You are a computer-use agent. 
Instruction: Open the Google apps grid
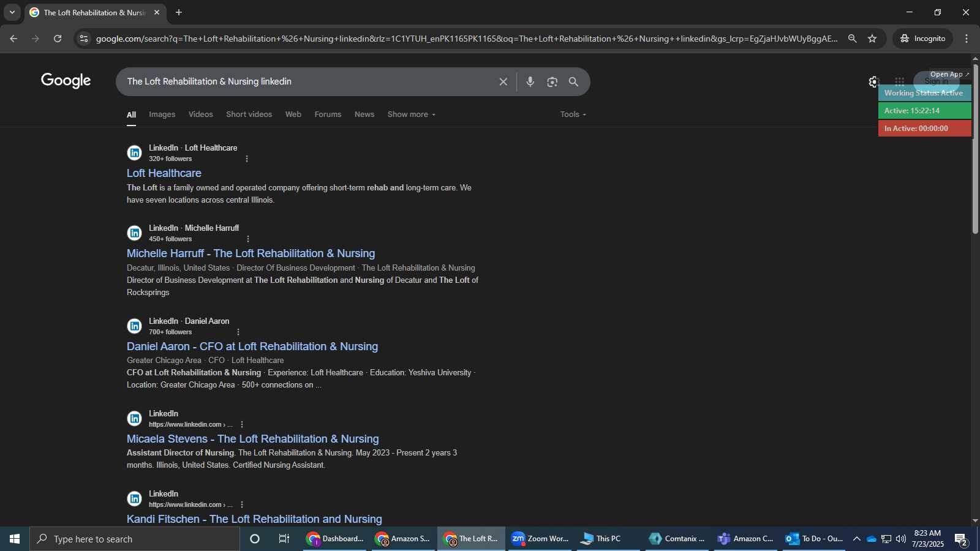point(899,81)
